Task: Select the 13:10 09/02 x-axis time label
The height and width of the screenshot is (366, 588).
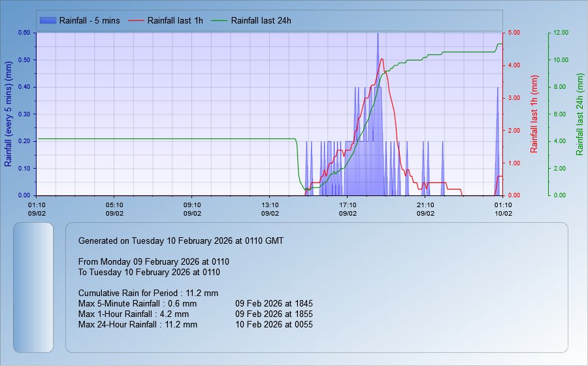Action: [269, 208]
